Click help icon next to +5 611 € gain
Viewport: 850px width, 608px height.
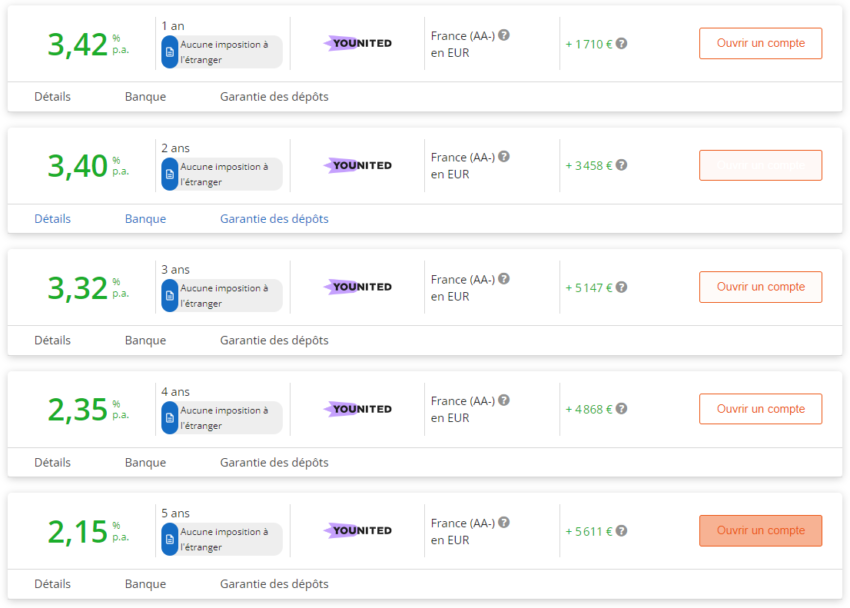622,531
